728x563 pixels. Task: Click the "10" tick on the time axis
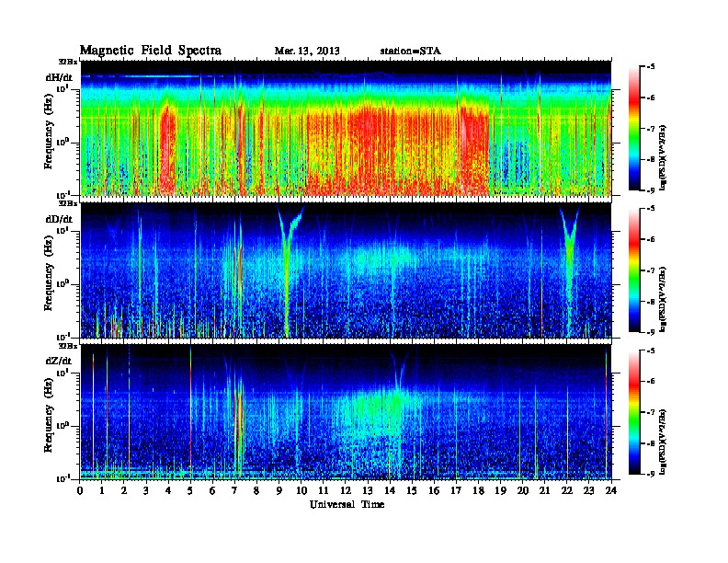pos(301,490)
